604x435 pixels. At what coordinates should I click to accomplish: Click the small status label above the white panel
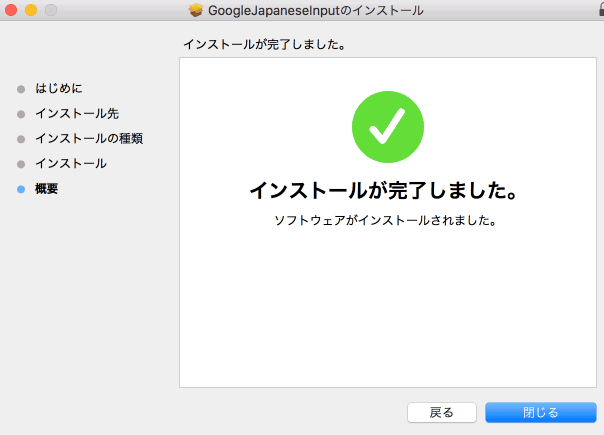coord(269,45)
